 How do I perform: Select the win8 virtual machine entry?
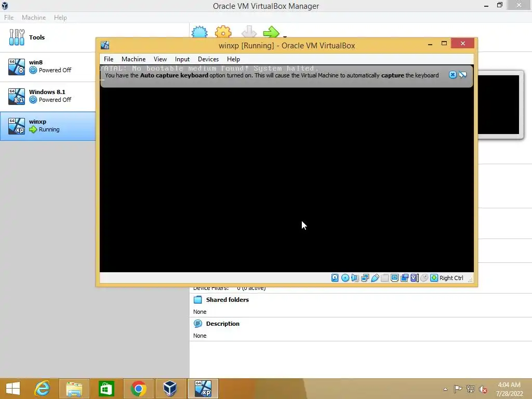coord(47,66)
